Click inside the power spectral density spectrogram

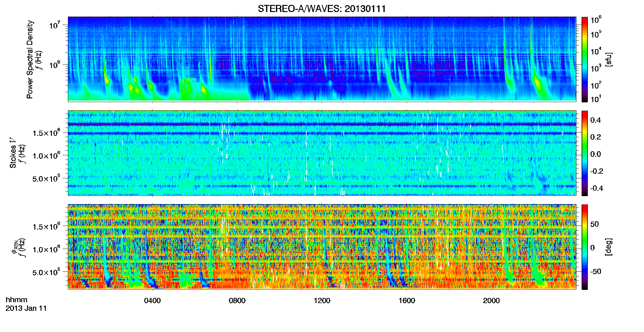(322, 59)
